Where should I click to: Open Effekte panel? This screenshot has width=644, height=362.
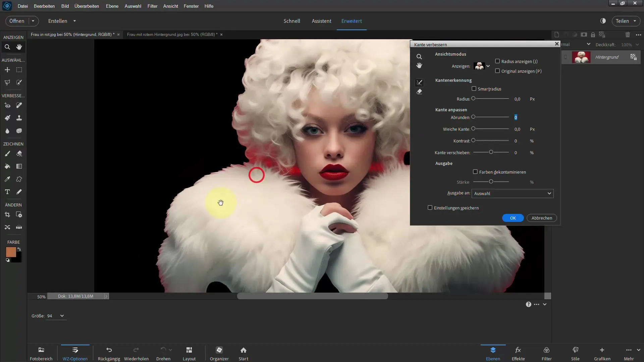pyautogui.click(x=518, y=354)
